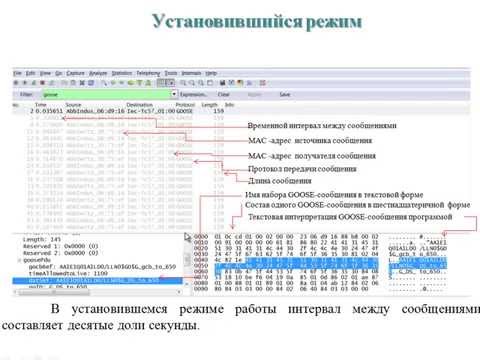Click the Apply filter button

pos(254,95)
